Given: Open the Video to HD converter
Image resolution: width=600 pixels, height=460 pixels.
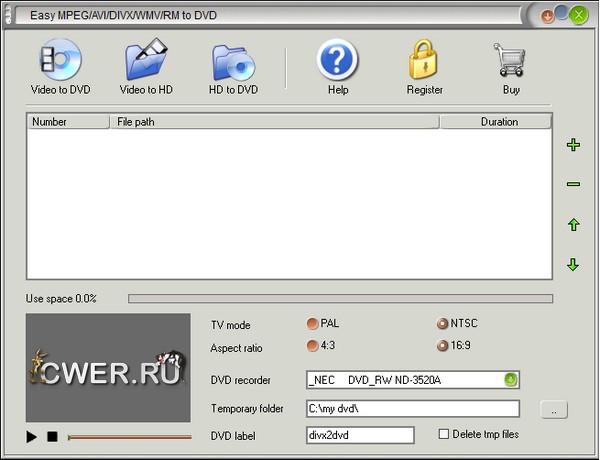Looking at the screenshot, I should [x=147, y=63].
